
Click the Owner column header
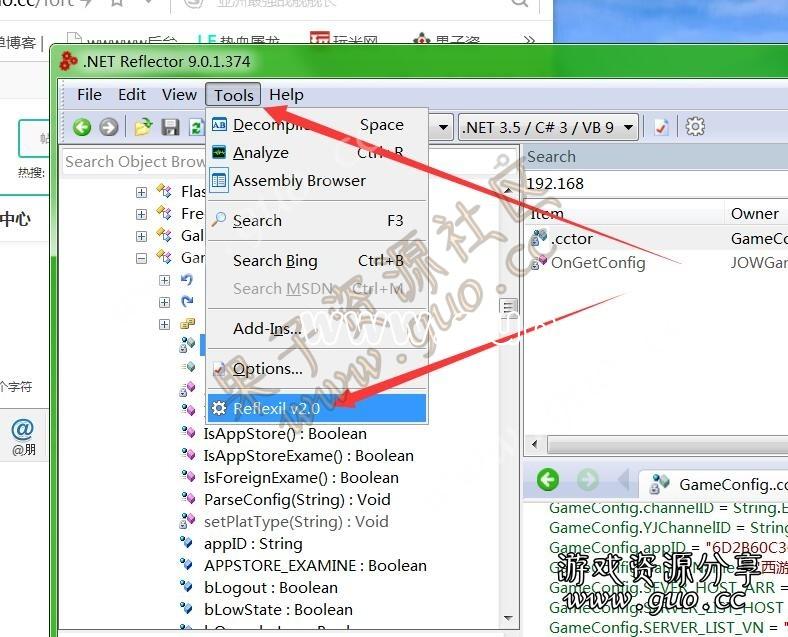point(754,213)
